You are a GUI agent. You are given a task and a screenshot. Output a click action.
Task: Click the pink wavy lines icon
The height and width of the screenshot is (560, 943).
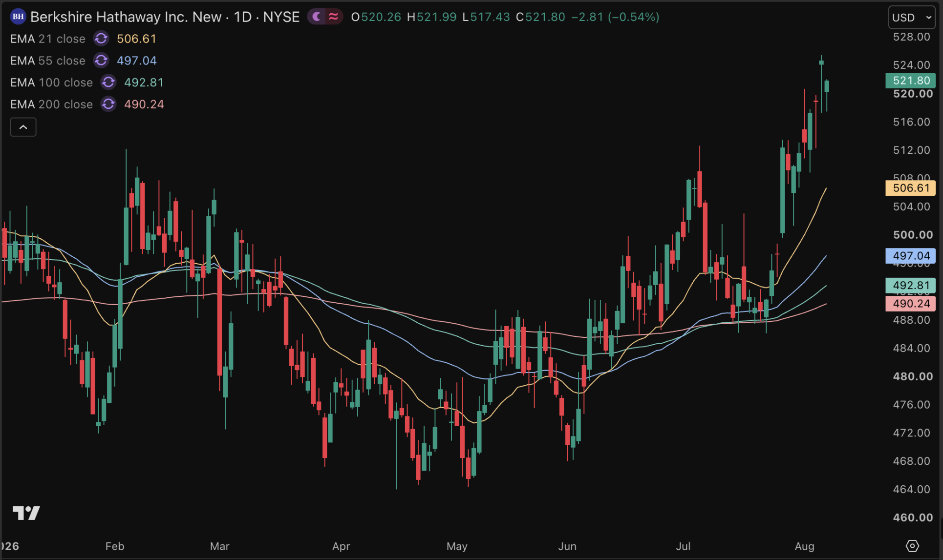334,17
